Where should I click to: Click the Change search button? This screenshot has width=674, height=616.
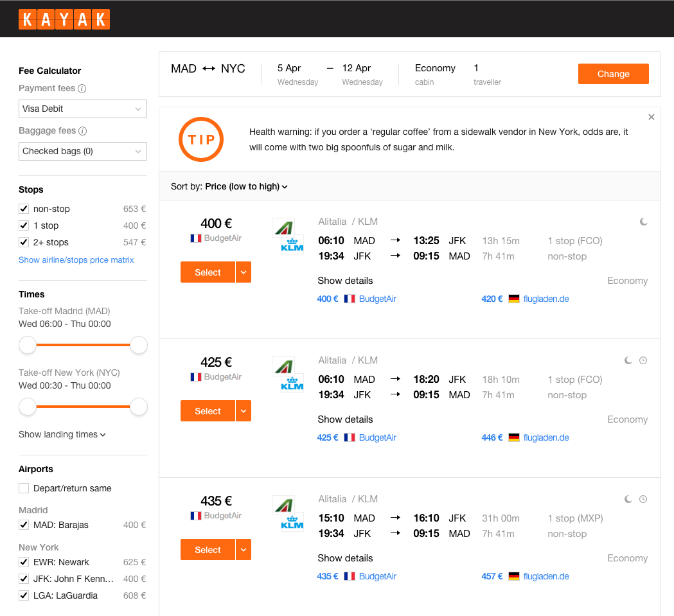(x=614, y=74)
